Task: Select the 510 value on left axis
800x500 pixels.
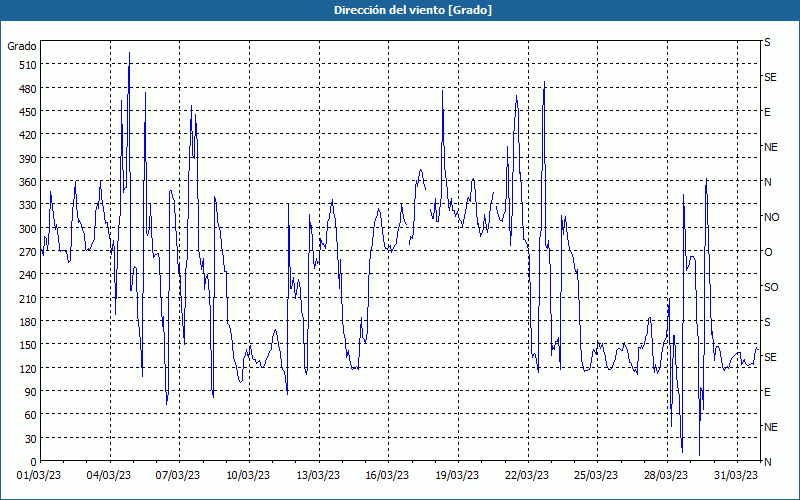Action: coord(27,65)
